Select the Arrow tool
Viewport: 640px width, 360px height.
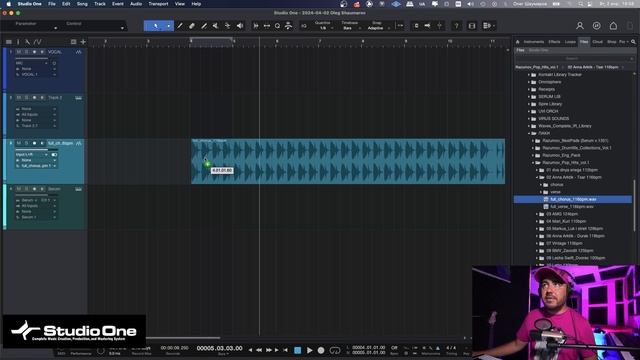point(156,26)
